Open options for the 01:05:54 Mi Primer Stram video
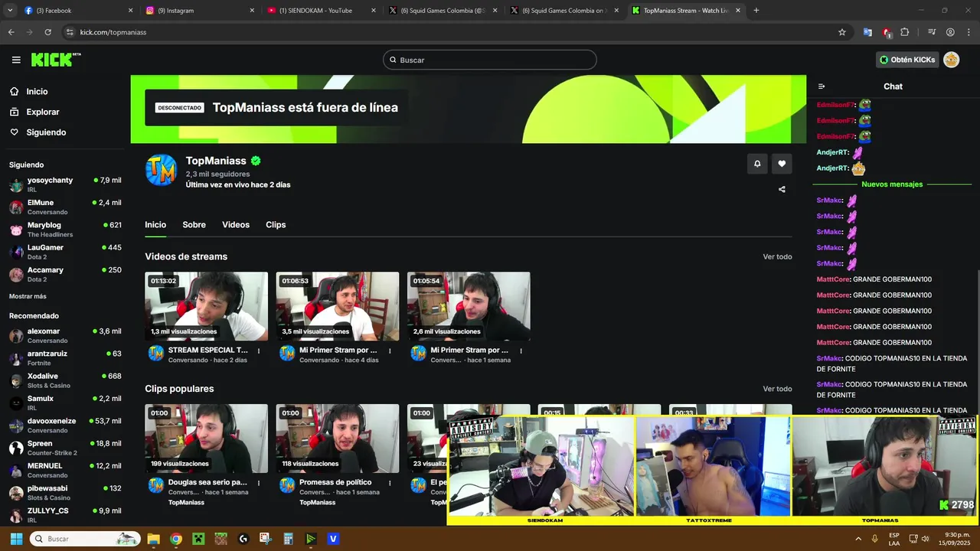Viewport: 980px width, 551px height. coord(521,351)
